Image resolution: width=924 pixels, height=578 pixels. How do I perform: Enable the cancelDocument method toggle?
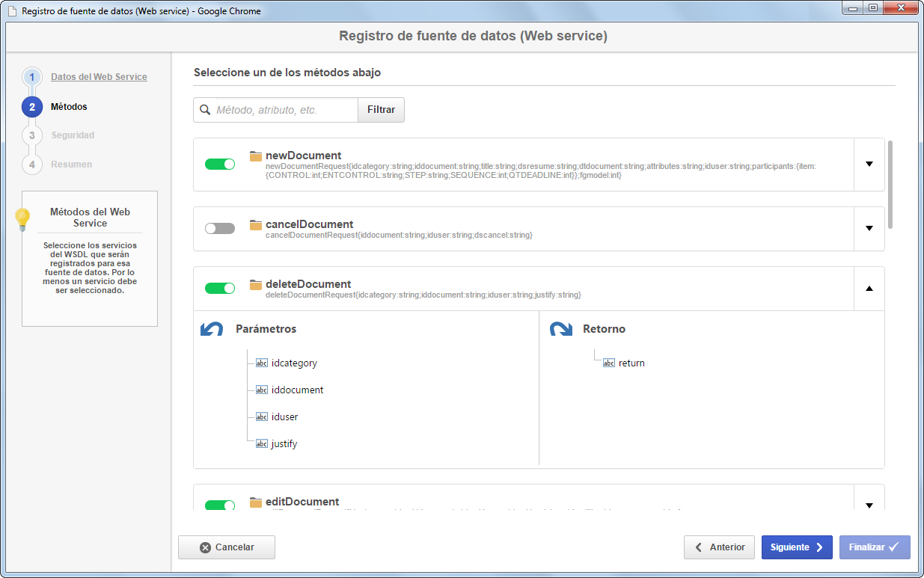pyautogui.click(x=220, y=228)
